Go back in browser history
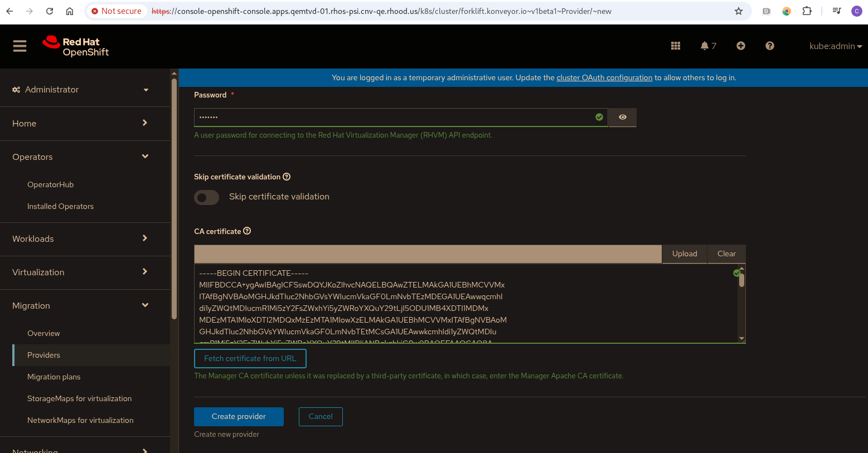 pyautogui.click(x=10, y=11)
